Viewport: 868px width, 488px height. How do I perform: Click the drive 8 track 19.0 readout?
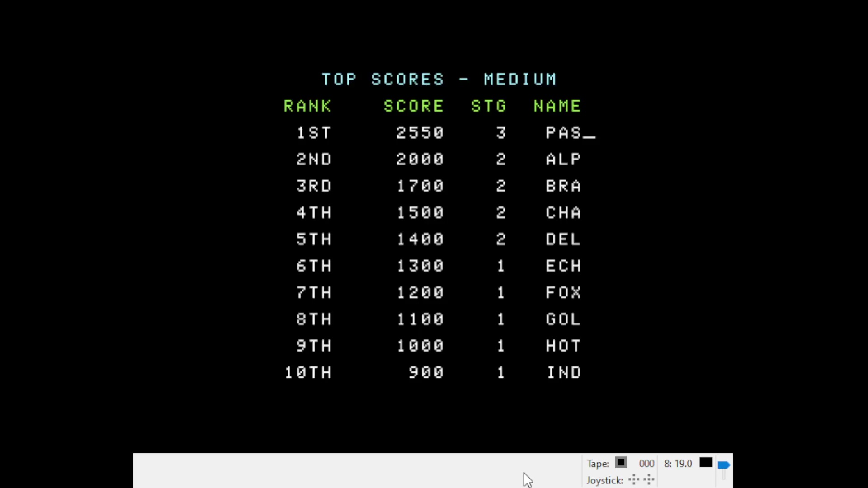[x=678, y=464]
